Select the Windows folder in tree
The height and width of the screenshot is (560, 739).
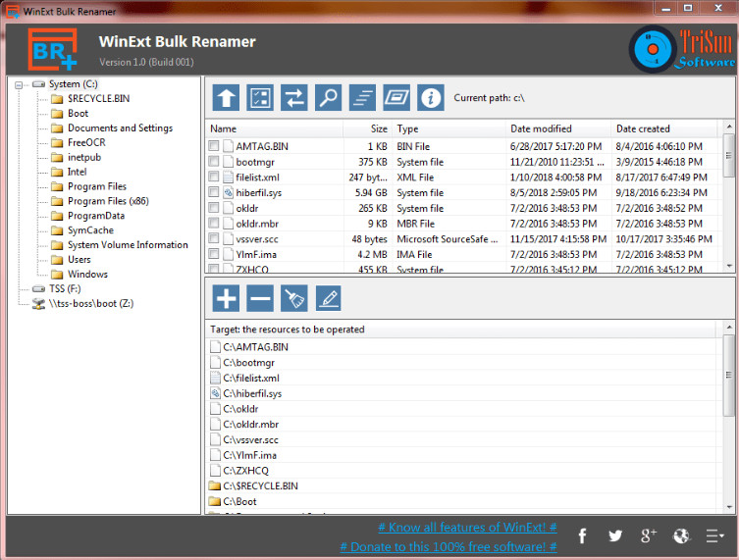tap(87, 274)
